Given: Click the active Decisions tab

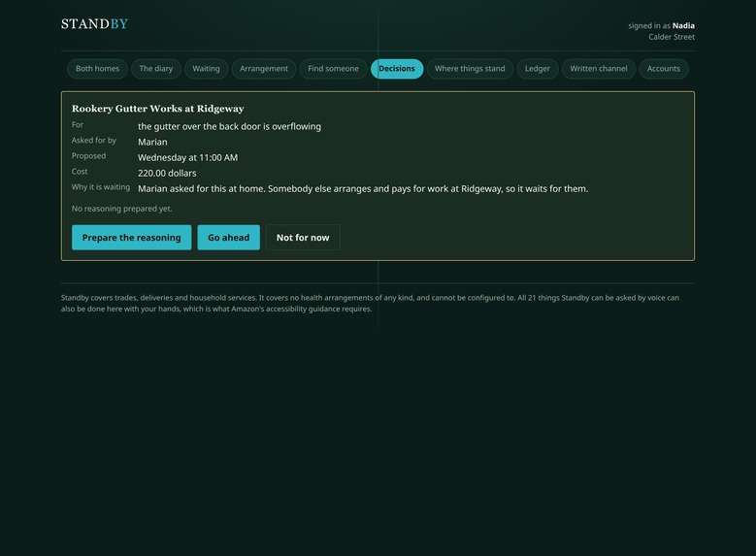Looking at the screenshot, I should (397, 69).
